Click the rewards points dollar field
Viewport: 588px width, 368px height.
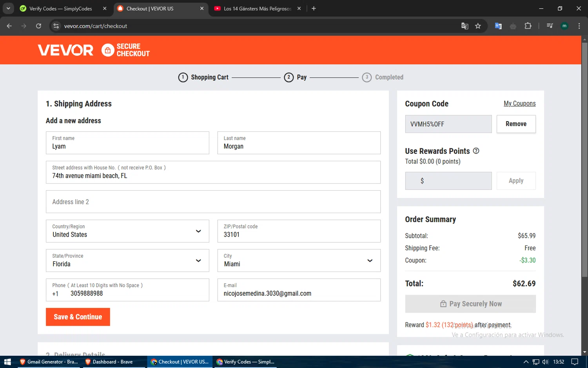click(448, 181)
